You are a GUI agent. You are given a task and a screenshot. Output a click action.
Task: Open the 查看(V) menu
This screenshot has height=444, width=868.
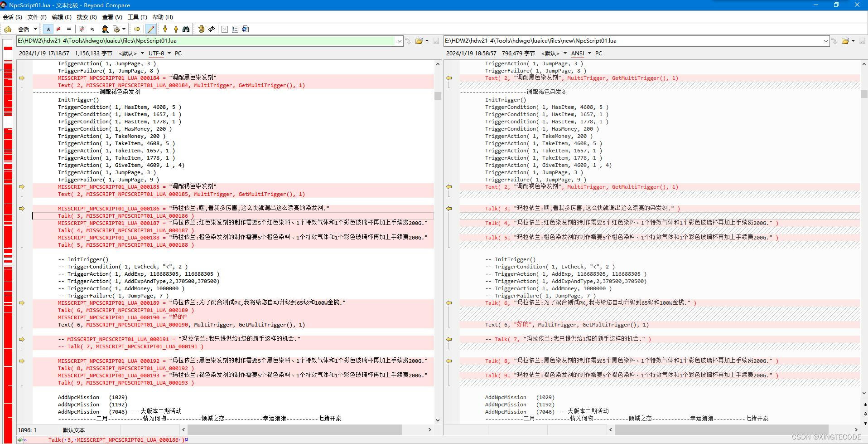point(112,17)
